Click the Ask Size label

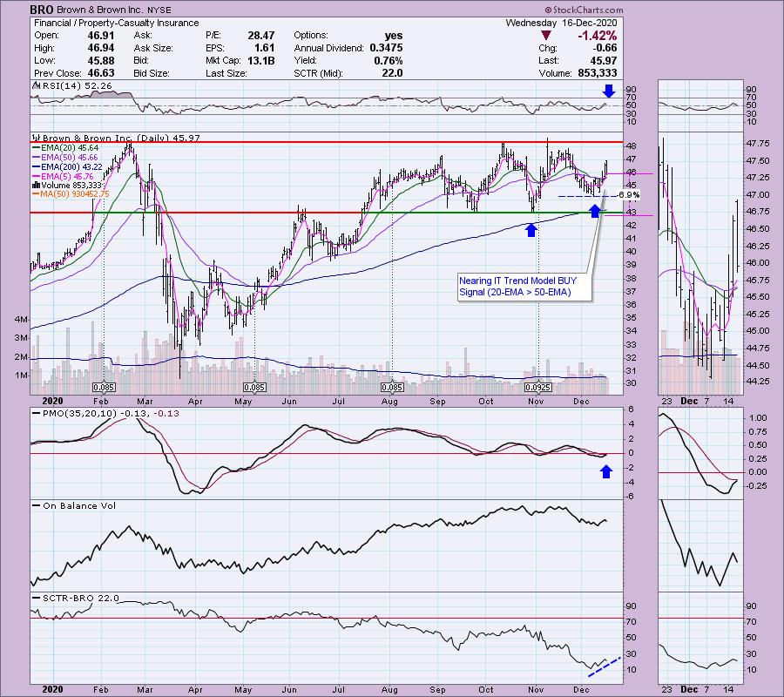[x=153, y=48]
